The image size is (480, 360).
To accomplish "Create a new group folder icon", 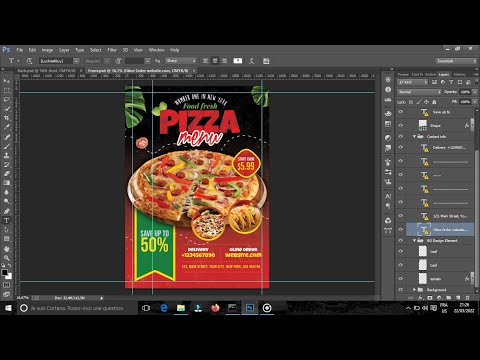I will [449, 297].
